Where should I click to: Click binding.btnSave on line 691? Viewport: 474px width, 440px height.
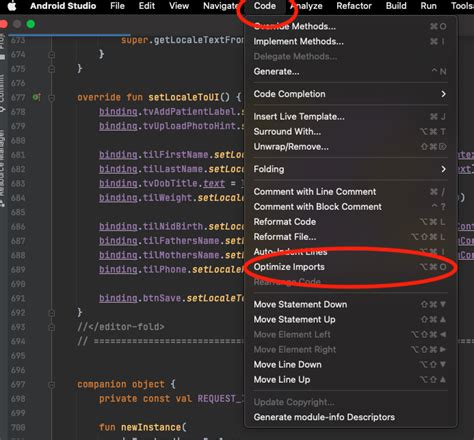point(140,298)
